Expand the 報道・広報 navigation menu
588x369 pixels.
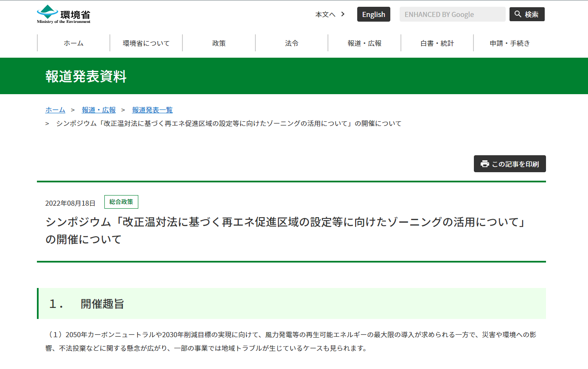click(364, 43)
